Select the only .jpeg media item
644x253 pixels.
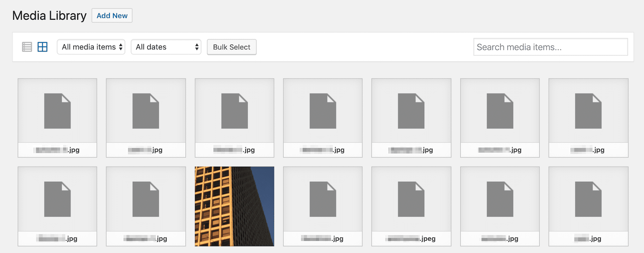coord(411,206)
